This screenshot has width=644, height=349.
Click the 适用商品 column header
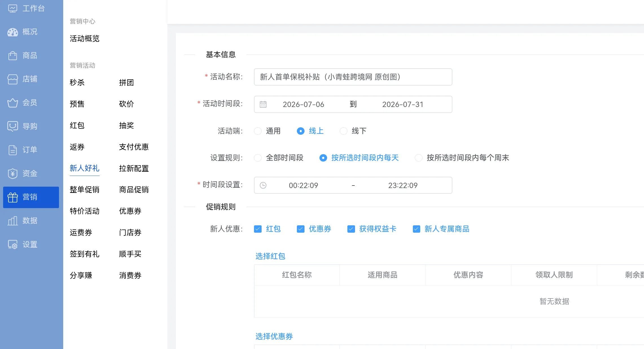tap(382, 275)
